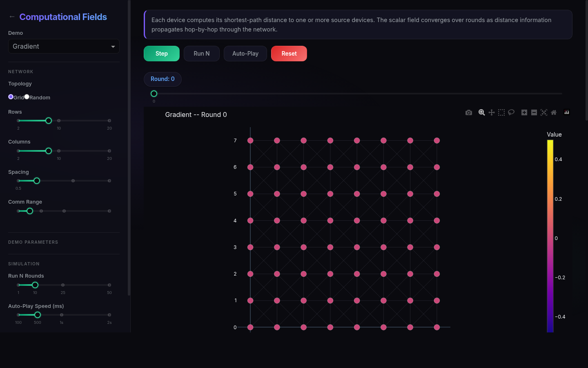Click the Zoom Out minus icon

(534, 112)
